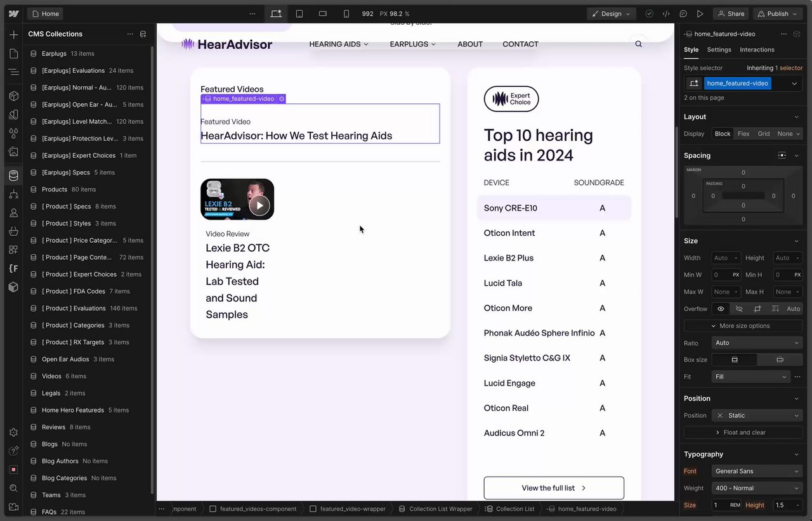Viewport: 812px width, 521px height.
Task: Switch to the Style tab
Action: coord(691,49)
